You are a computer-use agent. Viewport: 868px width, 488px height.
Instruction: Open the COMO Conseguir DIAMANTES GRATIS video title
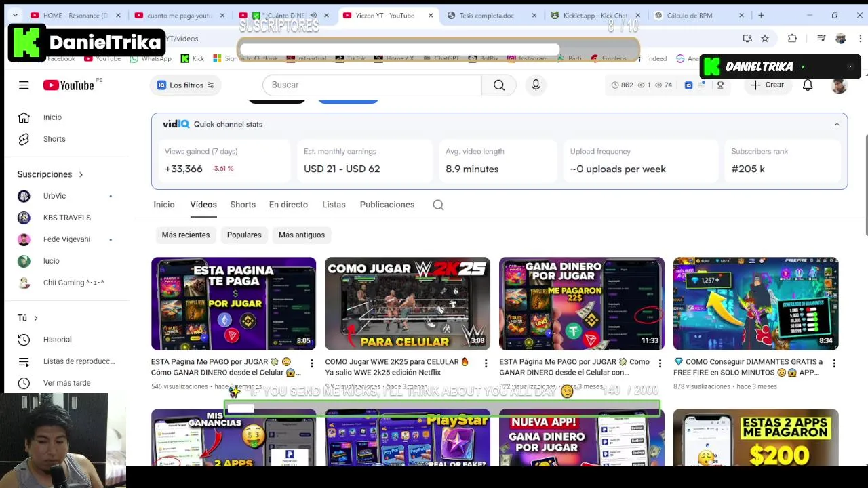pyautogui.click(x=747, y=367)
